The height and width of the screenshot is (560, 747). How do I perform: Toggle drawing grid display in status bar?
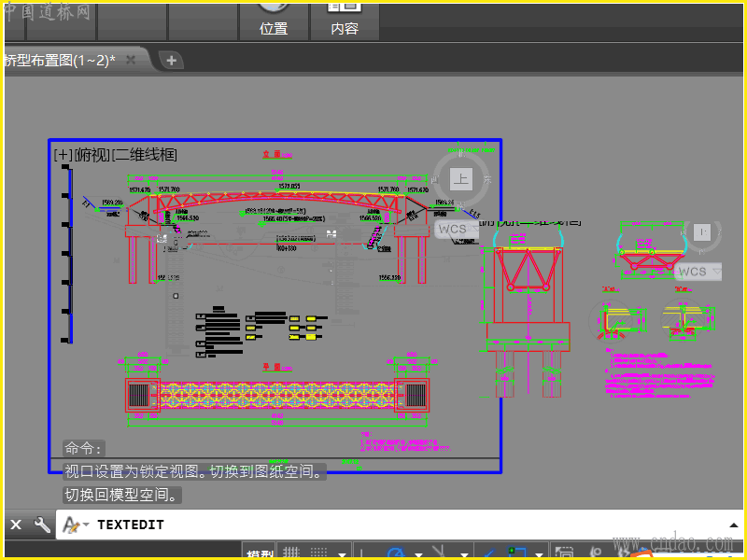tap(290, 553)
